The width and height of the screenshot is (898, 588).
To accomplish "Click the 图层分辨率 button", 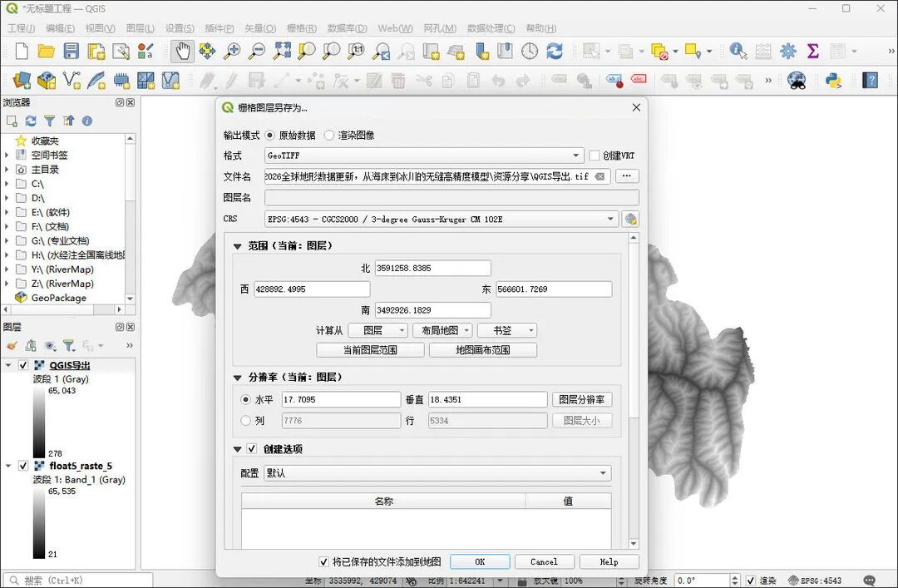I will pyautogui.click(x=582, y=399).
